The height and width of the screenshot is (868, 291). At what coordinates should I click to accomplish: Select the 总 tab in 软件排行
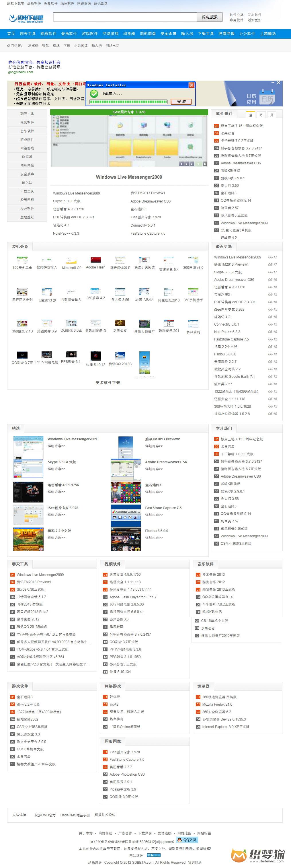[x=251, y=115]
